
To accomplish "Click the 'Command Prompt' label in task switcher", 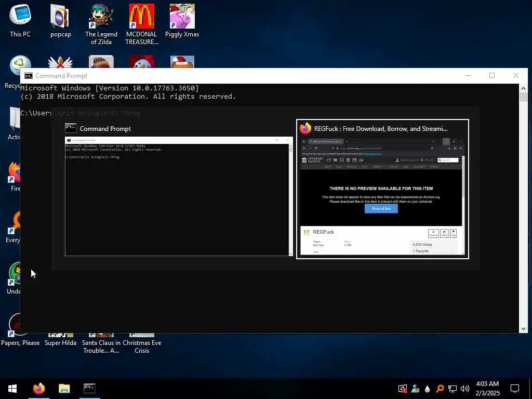I will tap(105, 129).
